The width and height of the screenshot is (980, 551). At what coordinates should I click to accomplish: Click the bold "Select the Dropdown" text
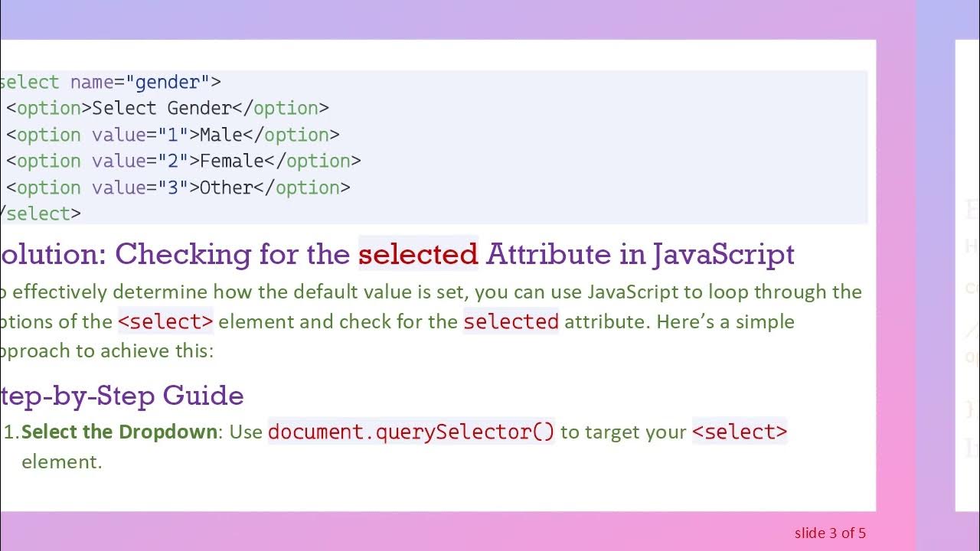tap(119, 432)
